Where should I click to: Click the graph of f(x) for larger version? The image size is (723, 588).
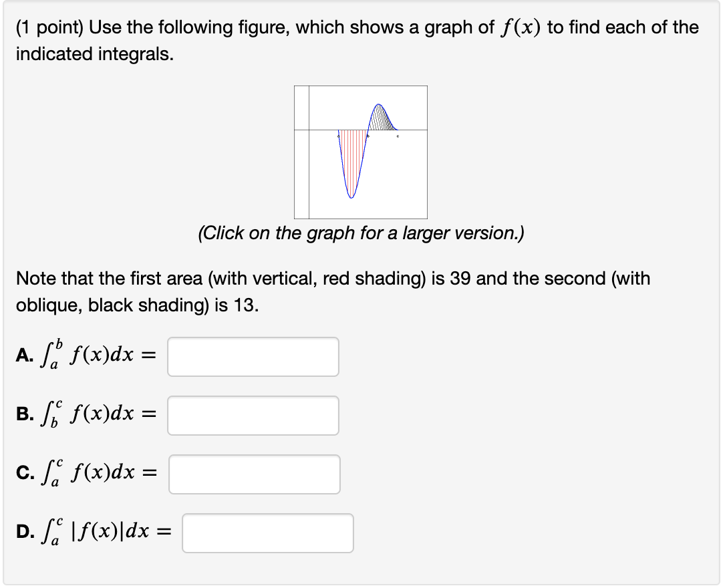(361, 150)
